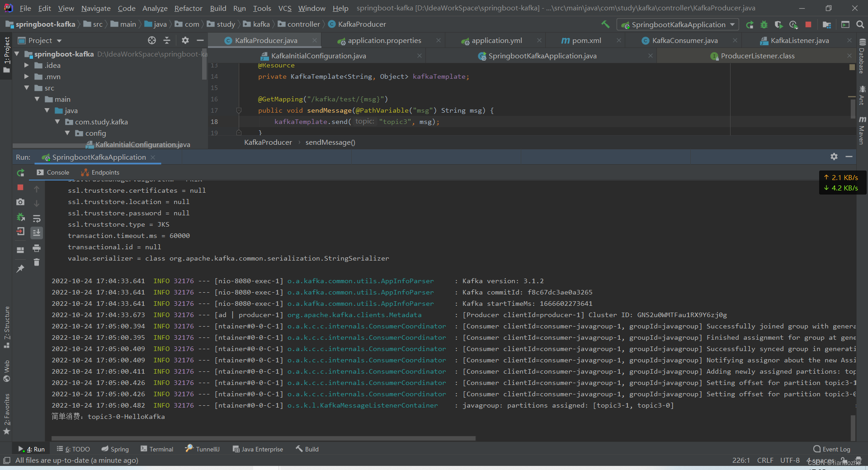Click Run with Coverage shield icon
This screenshot has height=470, width=868.
click(x=778, y=24)
